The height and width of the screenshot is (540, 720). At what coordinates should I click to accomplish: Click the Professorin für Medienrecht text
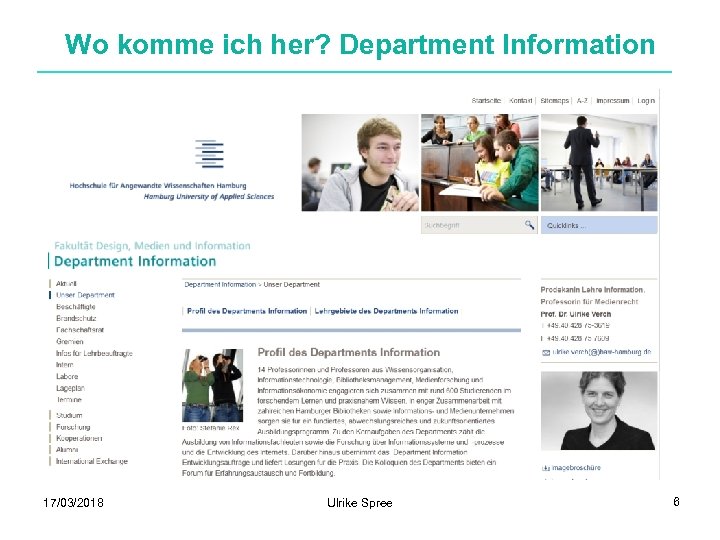(589, 302)
